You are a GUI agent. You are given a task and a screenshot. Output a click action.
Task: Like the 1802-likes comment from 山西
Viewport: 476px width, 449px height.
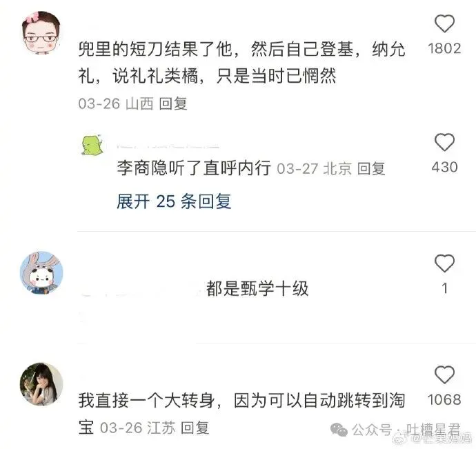click(x=444, y=23)
